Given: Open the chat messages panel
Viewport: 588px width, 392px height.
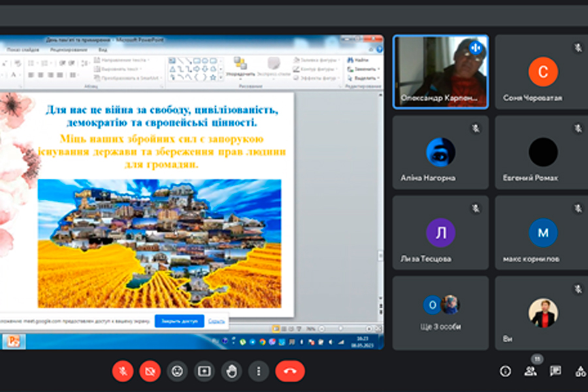Looking at the screenshot, I should point(555,371).
